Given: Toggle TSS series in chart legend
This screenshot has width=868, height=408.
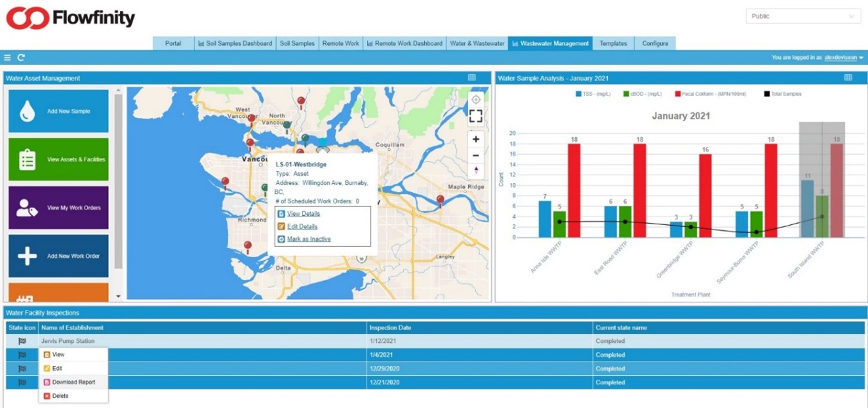Looking at the screenshot, I should point(594,94).
